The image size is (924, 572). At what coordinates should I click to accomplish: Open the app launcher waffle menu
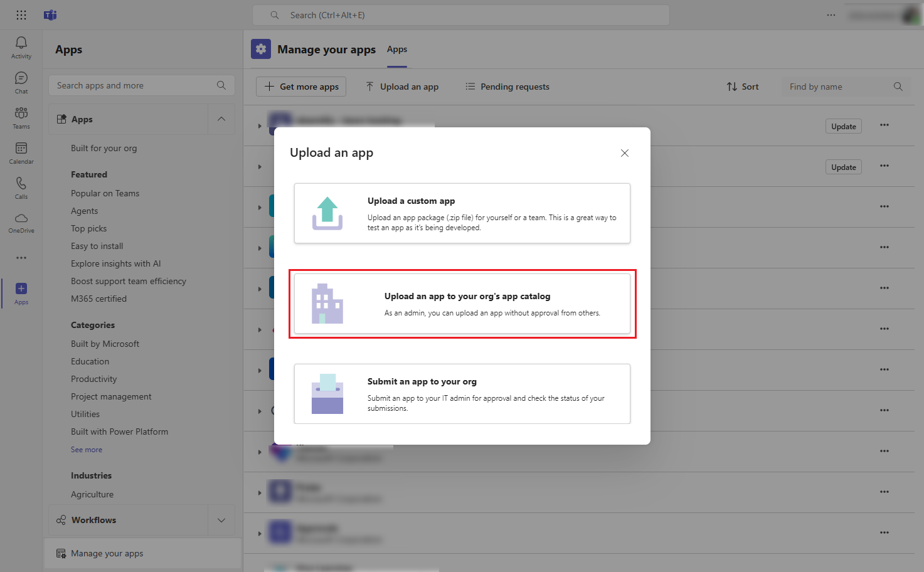[21, 14]
